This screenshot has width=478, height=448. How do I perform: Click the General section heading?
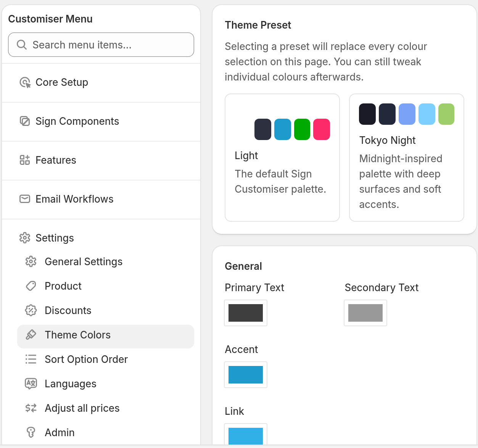243,266
